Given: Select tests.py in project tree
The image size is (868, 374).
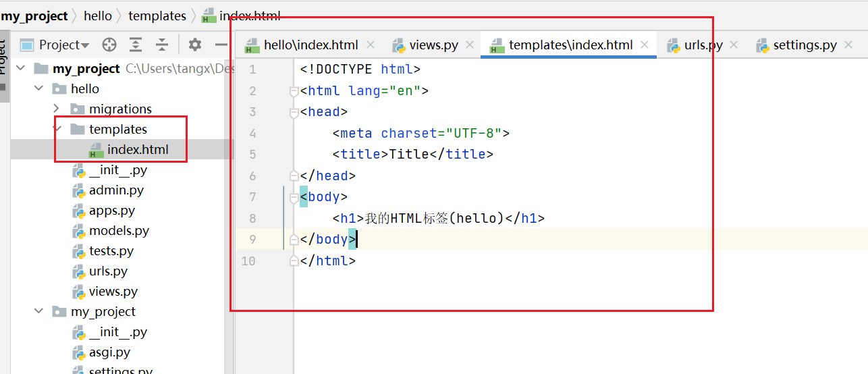Looking at the screenshot, I should point(111,250).
